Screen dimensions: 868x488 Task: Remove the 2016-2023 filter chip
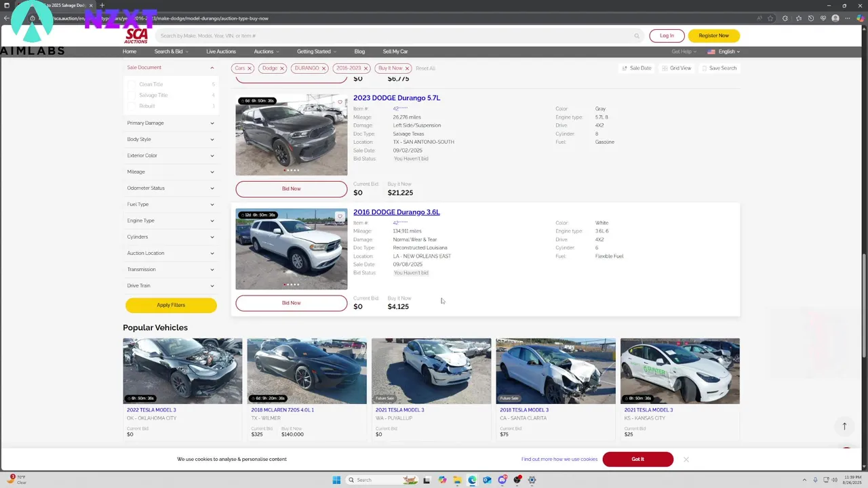(x=366, y=68)
